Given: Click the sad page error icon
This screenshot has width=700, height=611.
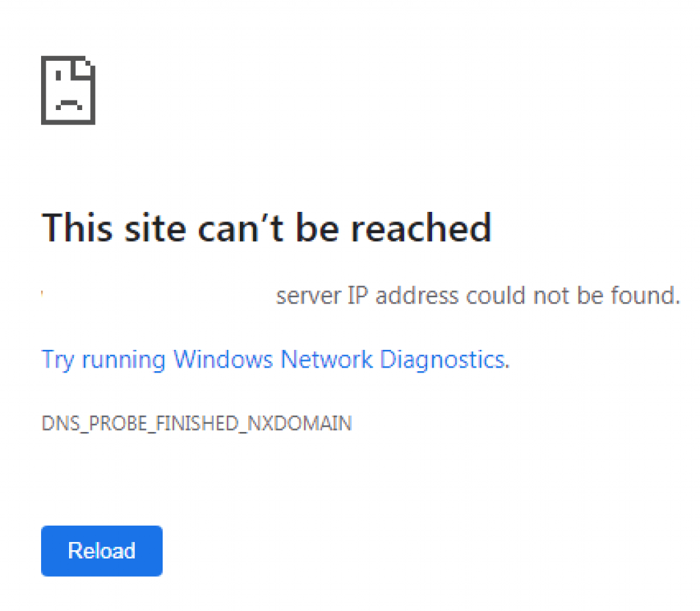Looking at the screenshot, I should 68,90.
